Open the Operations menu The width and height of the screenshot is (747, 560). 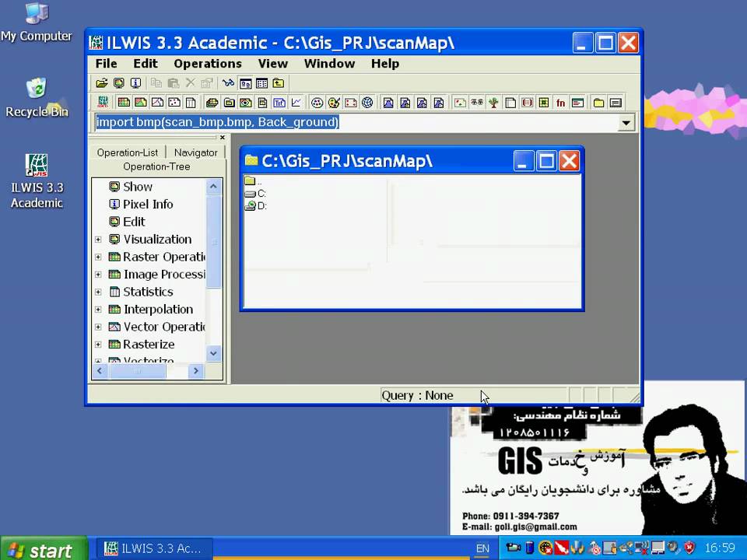[208, 63]
